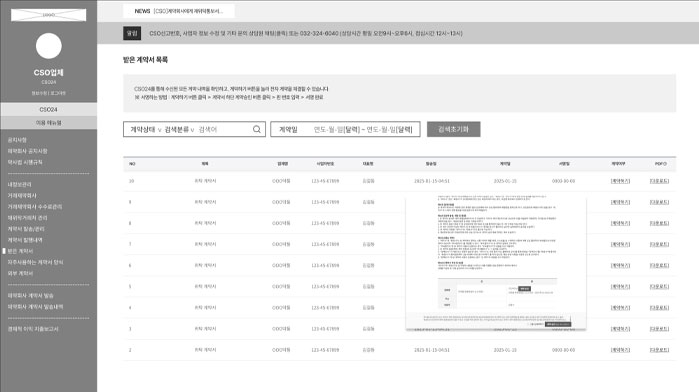Click [계약하기] link in row 9
The width and height of the screenshot is (699, 392).
(620, 202)
